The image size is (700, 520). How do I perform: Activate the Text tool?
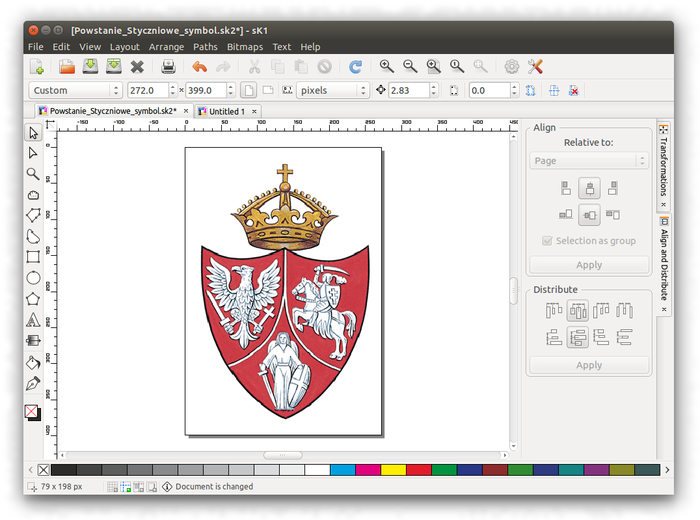33,320
